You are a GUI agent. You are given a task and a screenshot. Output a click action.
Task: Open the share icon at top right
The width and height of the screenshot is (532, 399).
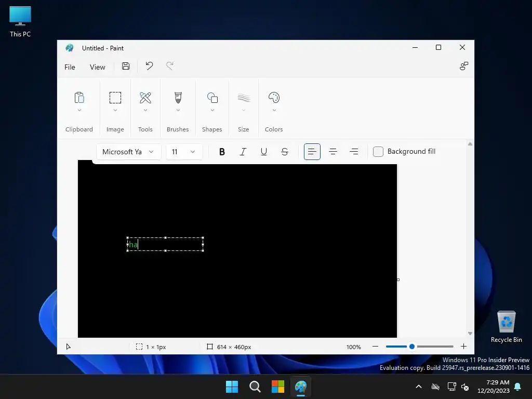coord(464,66)
